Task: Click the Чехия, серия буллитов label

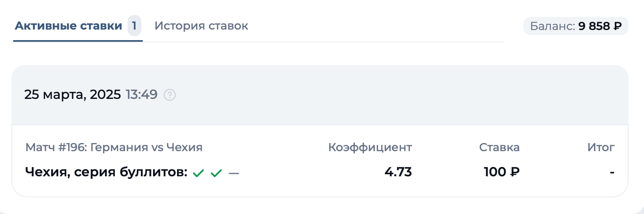Action: pyautogui.click(x=106, y=172)
